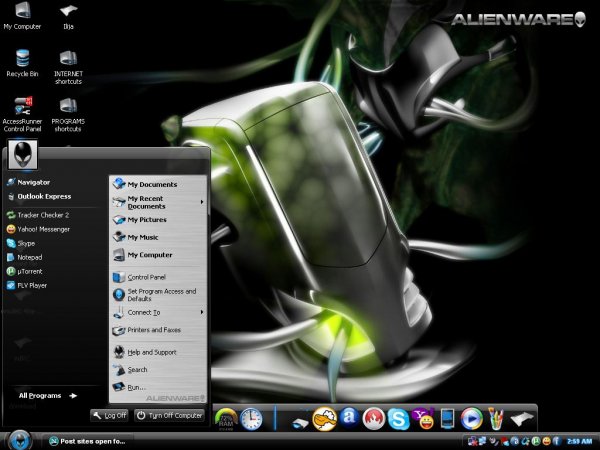Click the RAM usage meter in dock
The image size is (600, 450).
coord(226,419)
